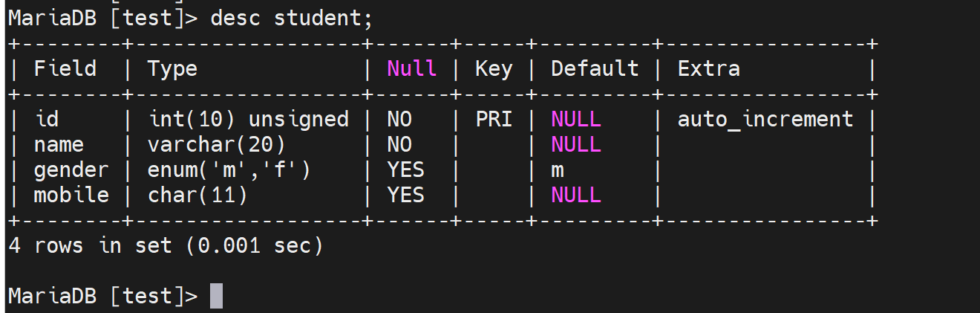Click the char(11) type value
The image size is (980, 313).
(197, 195)
